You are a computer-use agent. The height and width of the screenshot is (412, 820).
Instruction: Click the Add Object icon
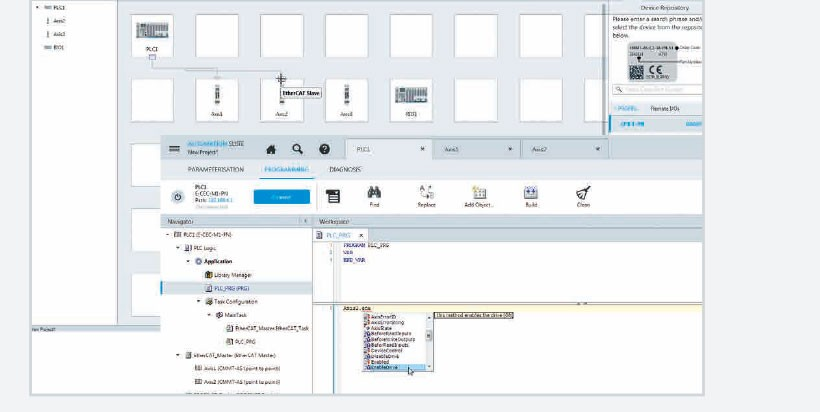coord(479,193)
